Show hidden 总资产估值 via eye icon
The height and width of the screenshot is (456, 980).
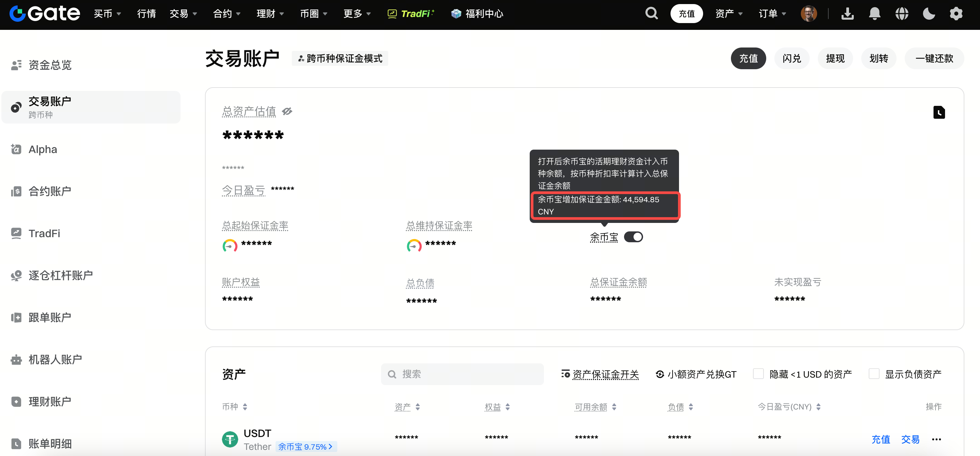tap(287, 111)
